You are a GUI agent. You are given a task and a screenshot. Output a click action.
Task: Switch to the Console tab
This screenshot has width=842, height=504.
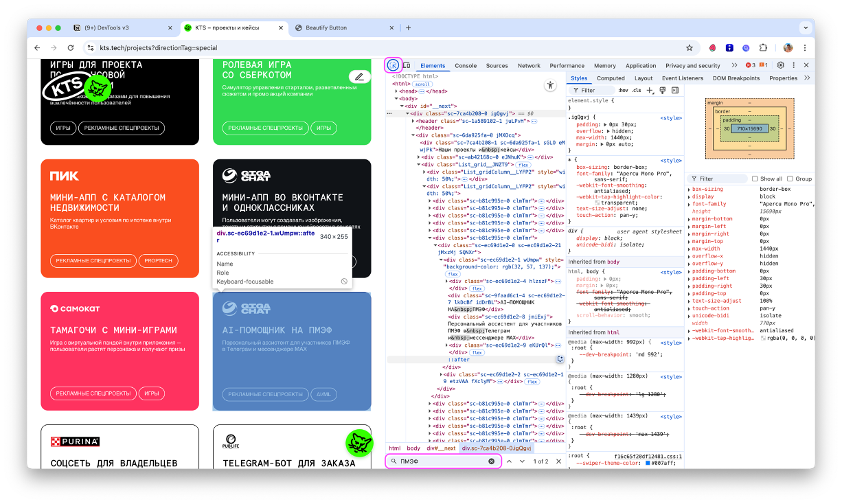(x=465, y=66)
